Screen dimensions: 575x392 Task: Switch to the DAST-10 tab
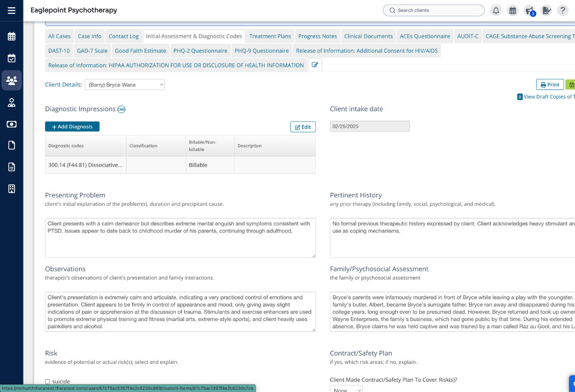(x=59, y=51)
